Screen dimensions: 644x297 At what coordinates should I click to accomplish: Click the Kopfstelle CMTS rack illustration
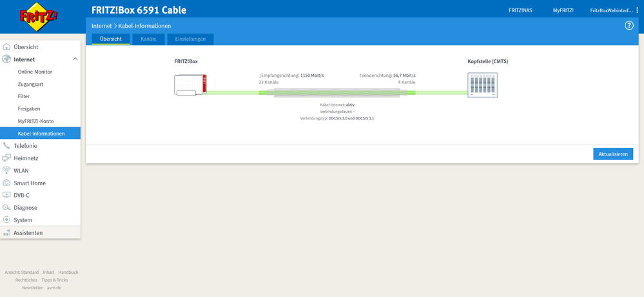(483, 85)
